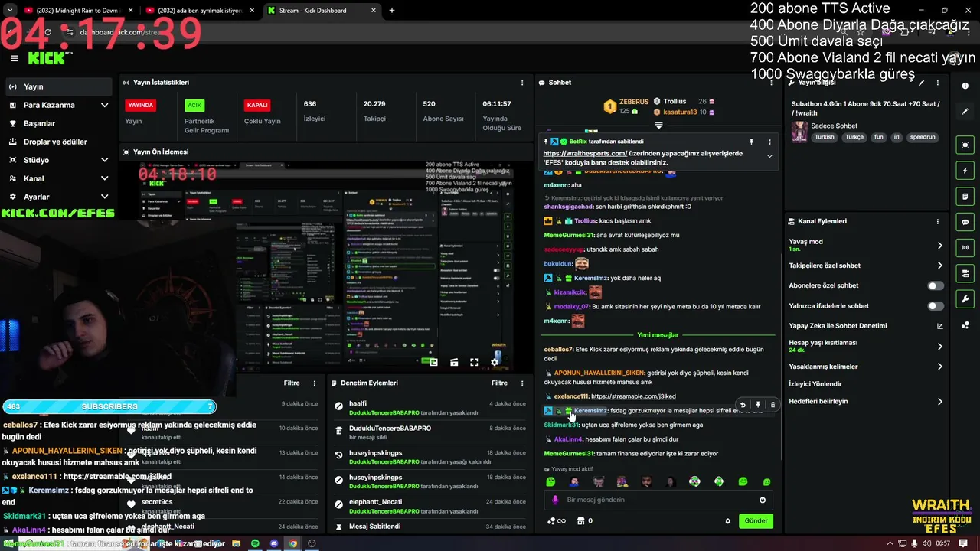Open Kanal Eylemleri options menu

point(937,221)
